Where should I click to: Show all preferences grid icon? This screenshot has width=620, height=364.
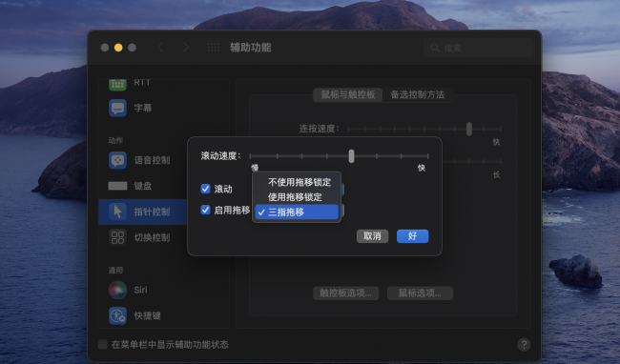tap(214, 48)
